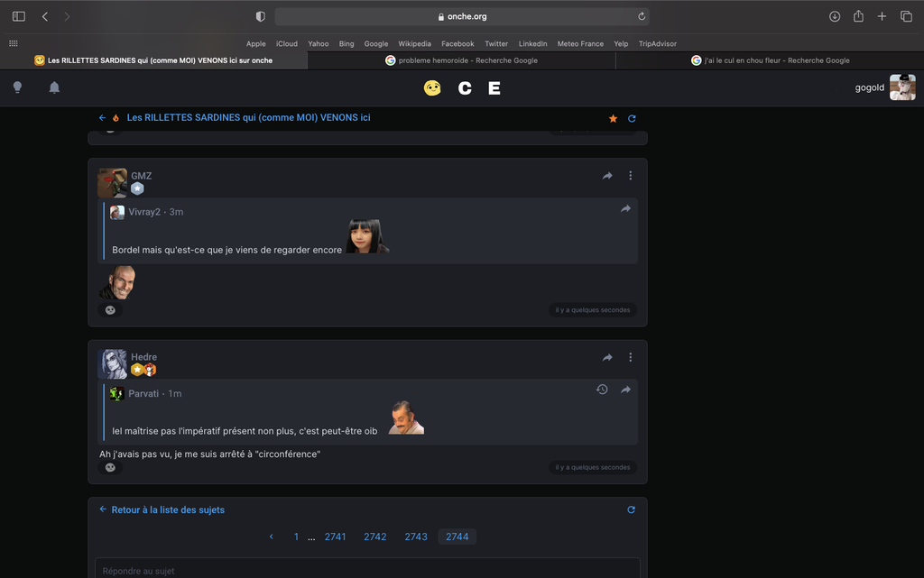Open the Yelp bookmark

pos(621,43)
